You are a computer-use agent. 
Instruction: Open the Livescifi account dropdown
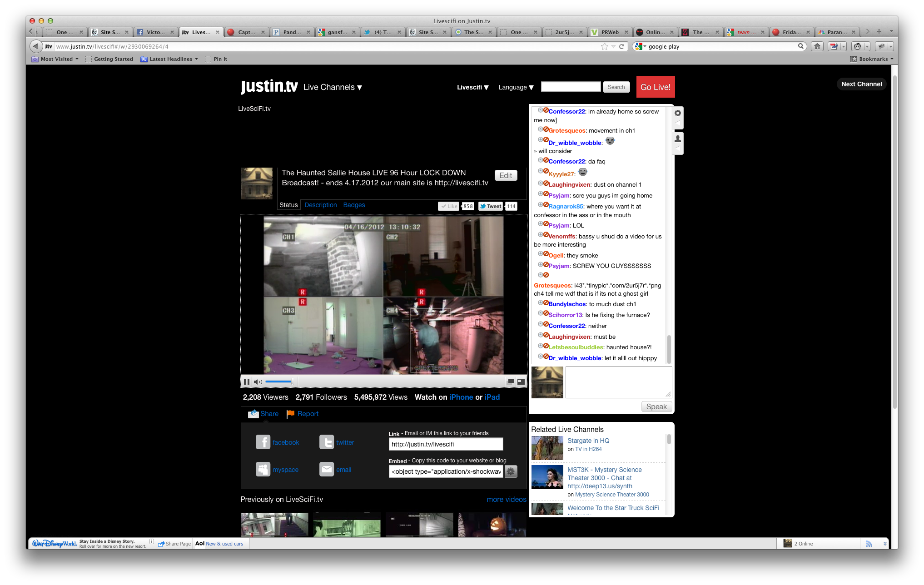472,87
